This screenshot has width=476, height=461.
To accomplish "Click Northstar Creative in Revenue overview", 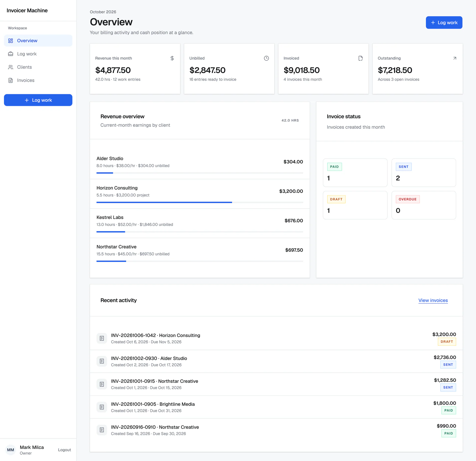I will pyautogui.click(x=117, y=247).
